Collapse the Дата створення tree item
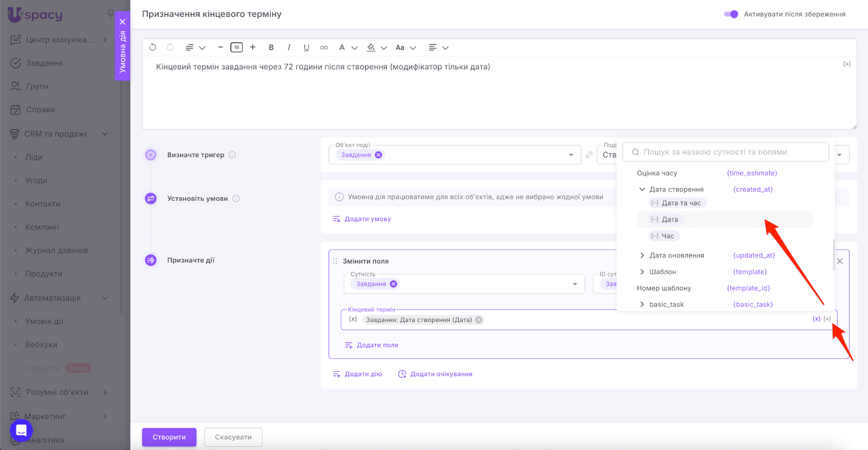Viewport: 868px width, 450px height. point(642,189)
